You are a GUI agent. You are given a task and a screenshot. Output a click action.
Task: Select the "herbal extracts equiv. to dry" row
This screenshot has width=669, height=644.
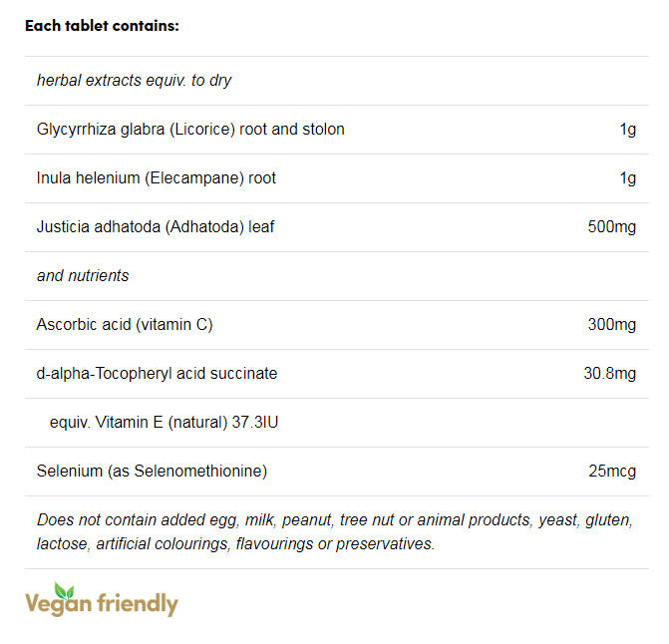point(134,80)
